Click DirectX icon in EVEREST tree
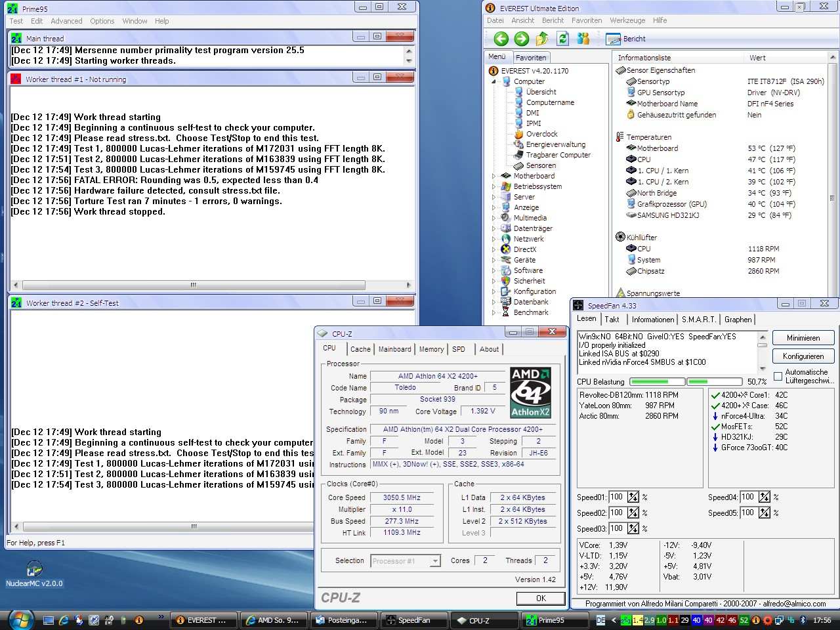This screenshot has height=630, width=840. (505, 249)
